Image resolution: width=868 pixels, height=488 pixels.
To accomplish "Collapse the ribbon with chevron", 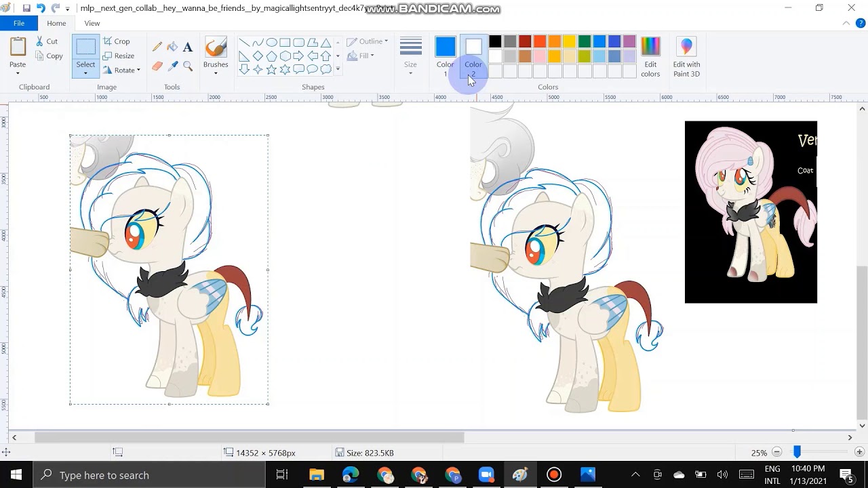I will [x=846, y=23].
